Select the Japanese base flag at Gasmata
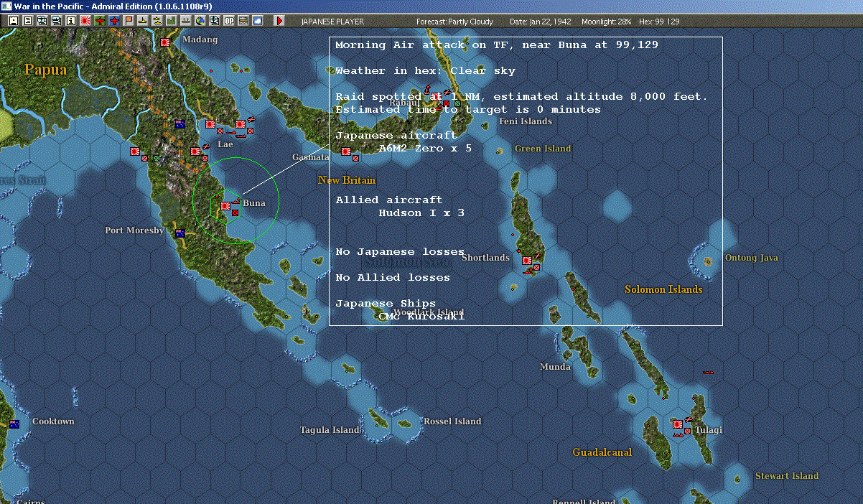Viewport: 863px width, 504px height. coord(346,151)
